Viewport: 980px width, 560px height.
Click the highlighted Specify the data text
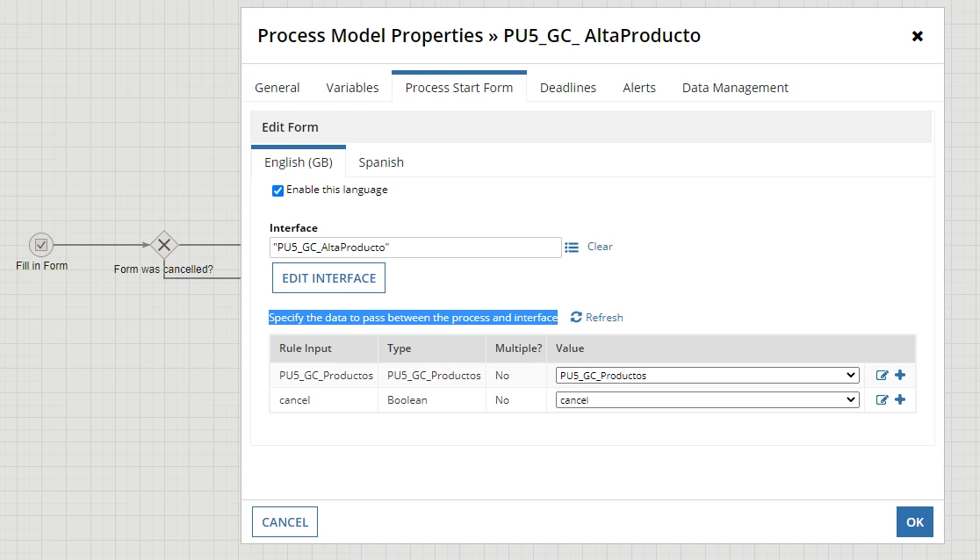click(413, 318)
